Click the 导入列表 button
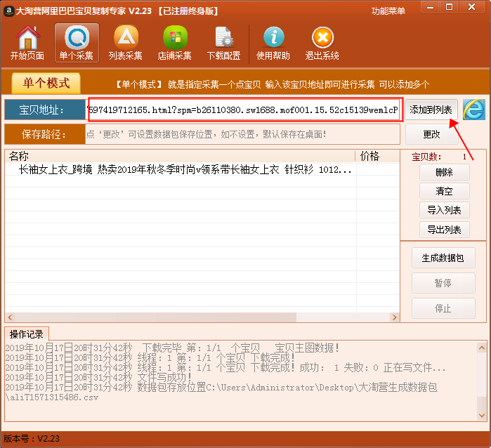The height and width of the screenshot is (448, 491). pos(445,210)
